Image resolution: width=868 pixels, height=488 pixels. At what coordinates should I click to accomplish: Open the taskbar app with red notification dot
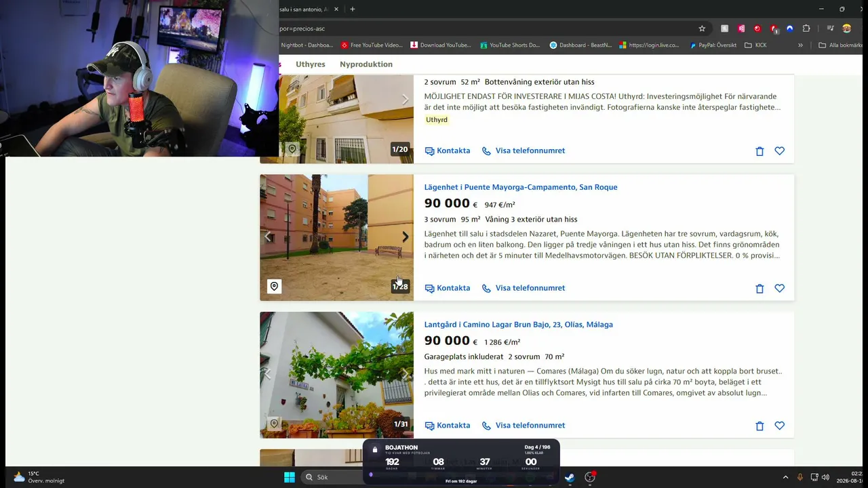(590, 477)
